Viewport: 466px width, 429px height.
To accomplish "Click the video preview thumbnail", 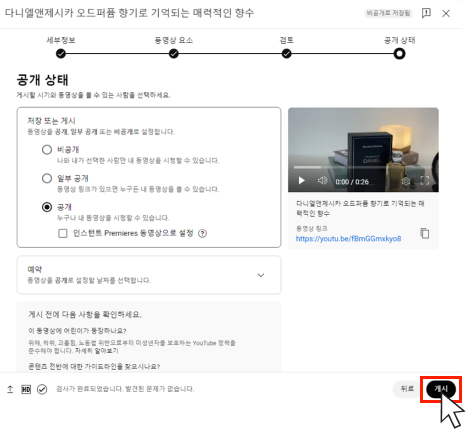I will [363, 150].
